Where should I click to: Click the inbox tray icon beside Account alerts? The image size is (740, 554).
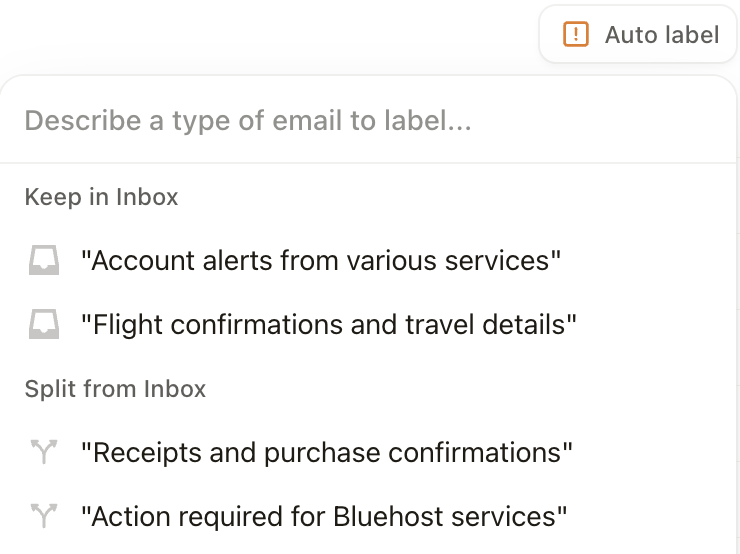[x=43, y=261]
